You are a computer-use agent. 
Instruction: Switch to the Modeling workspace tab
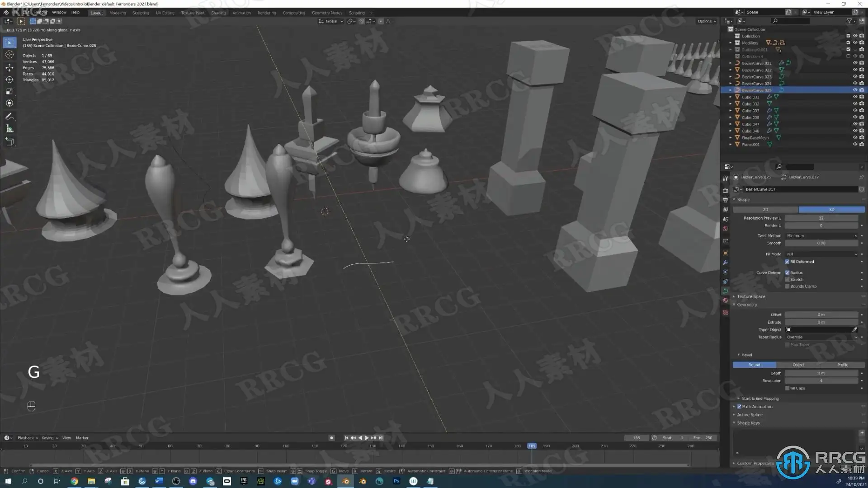tap(118, 13)
